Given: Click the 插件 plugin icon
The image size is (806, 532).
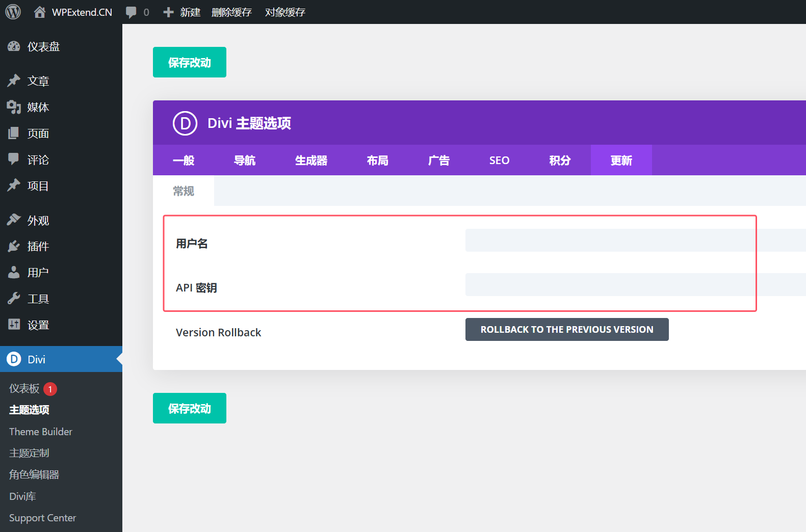Looking at the screenshot, I should pyautogui.click(x=14, y=246).
